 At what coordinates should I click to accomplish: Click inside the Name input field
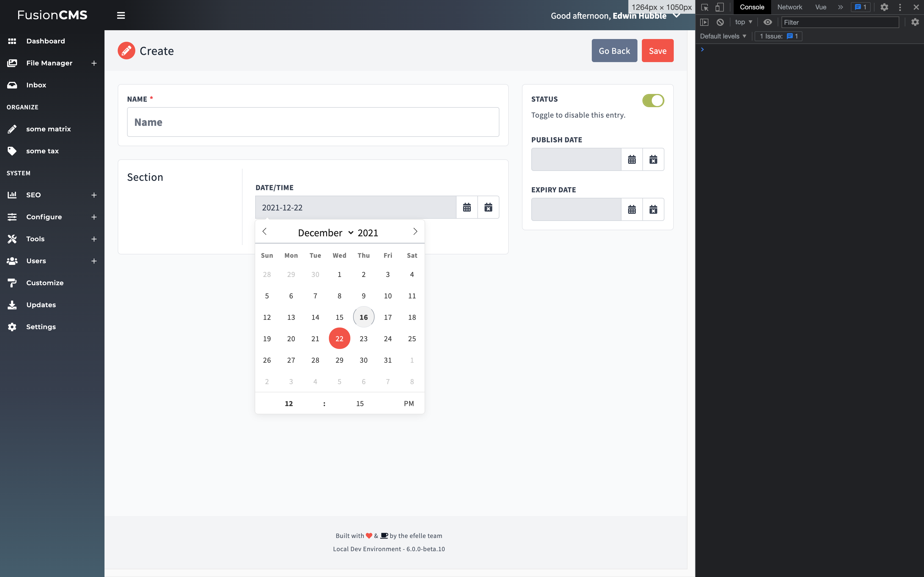[x=312, y=122]
